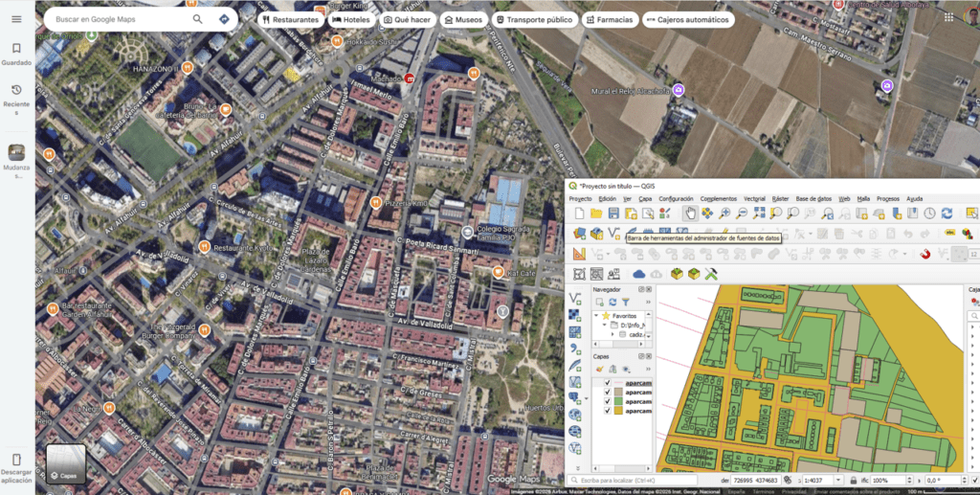980x495 pixels.
Task: Click the yellow abc labeling icon
Action: click(x=950, y=233)
